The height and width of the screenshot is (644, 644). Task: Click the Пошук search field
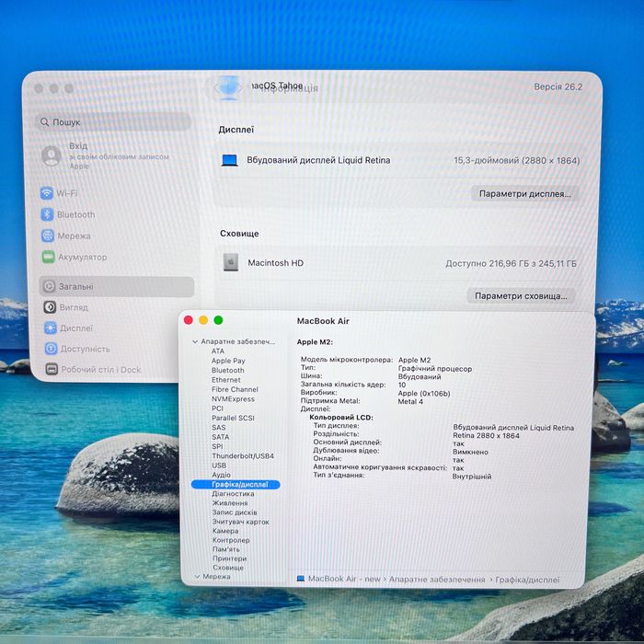pyautogui.click(x=113, y=122)
